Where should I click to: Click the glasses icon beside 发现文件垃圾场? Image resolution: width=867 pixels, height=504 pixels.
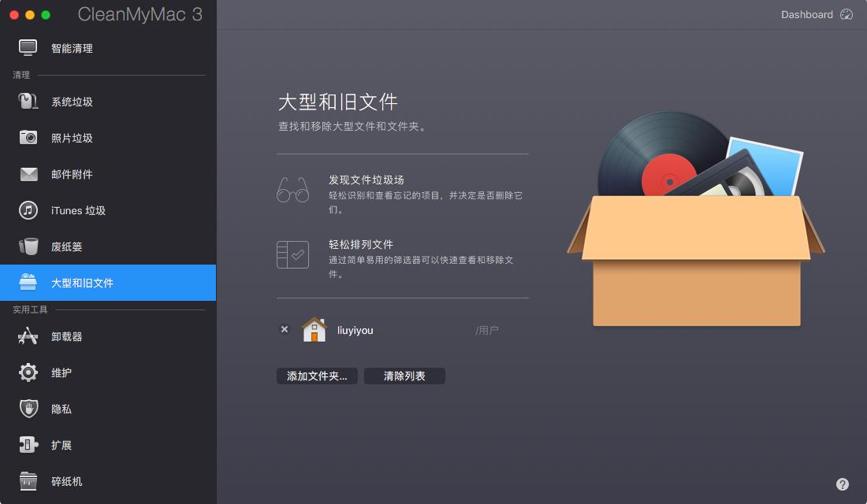(x=292, y=190)
